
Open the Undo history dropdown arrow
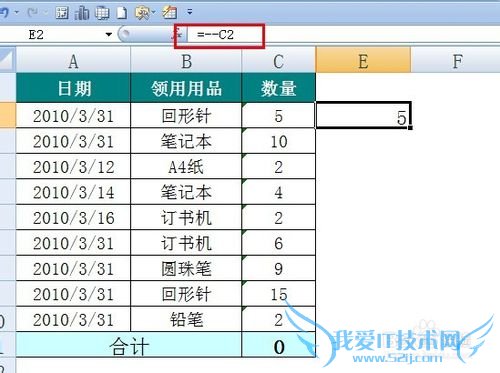[x=17, y=13]
